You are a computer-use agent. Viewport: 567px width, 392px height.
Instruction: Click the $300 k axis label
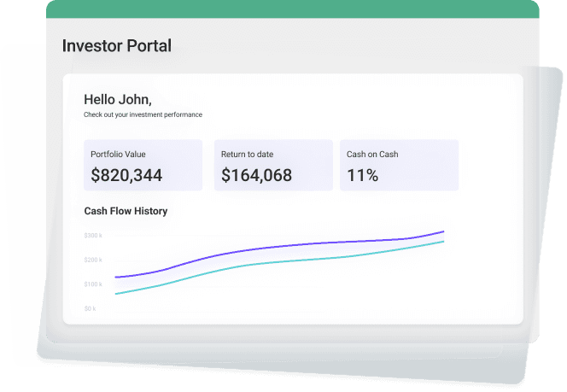click(x=93, y=235)
